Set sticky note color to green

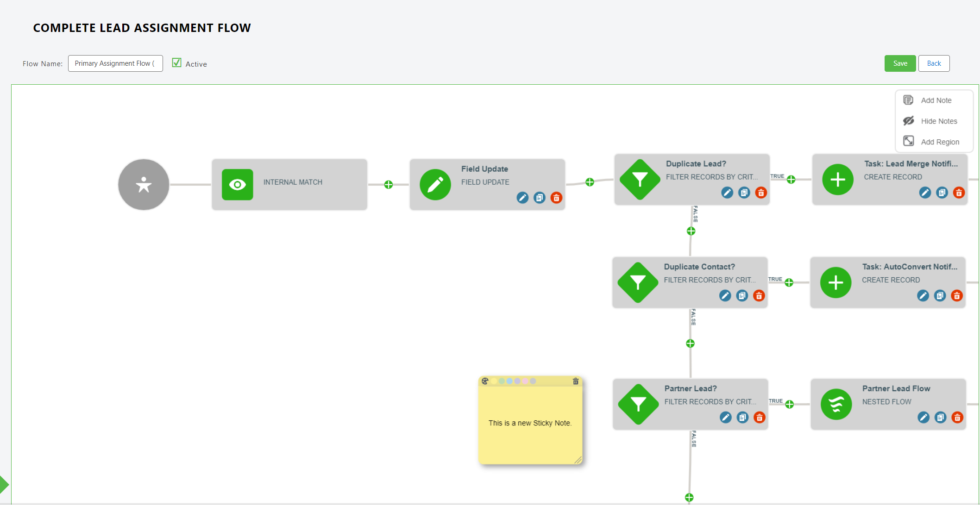[x=502, y=381]
